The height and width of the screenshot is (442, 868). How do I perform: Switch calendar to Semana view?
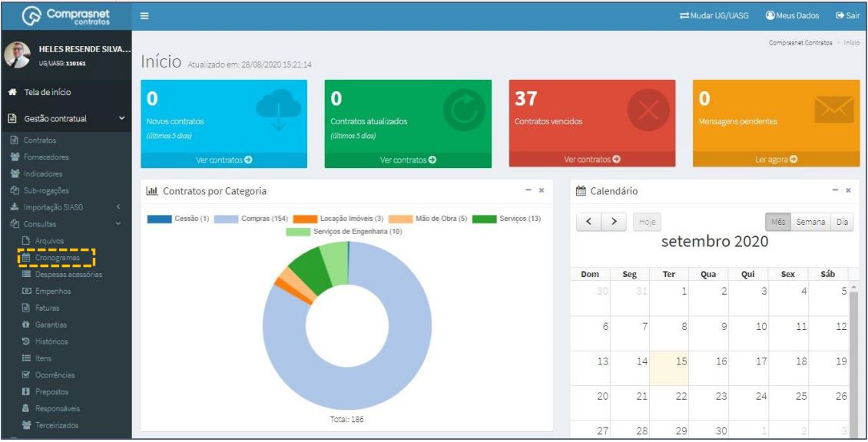pyautogui.click(x=810, y=222)
